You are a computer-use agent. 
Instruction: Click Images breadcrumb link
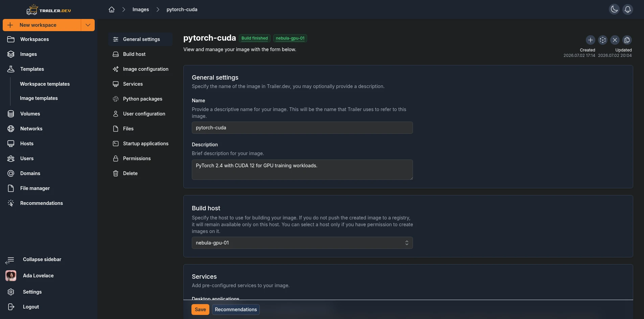141,9
